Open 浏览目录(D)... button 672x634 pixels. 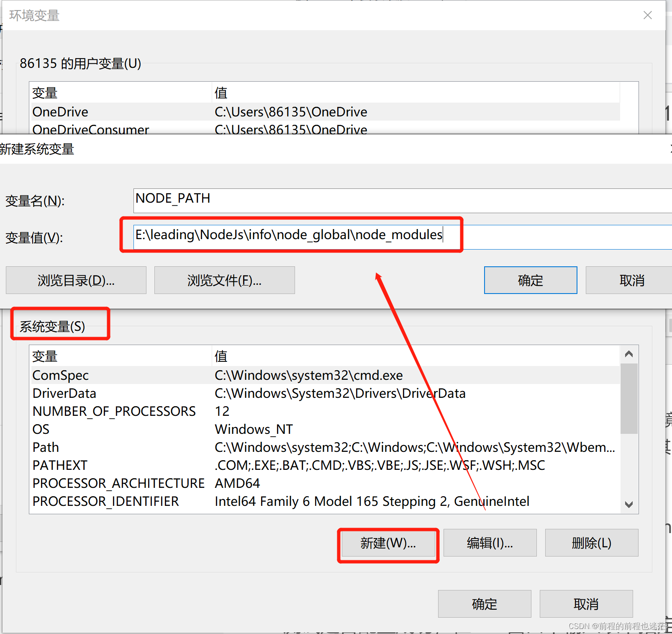76,280
